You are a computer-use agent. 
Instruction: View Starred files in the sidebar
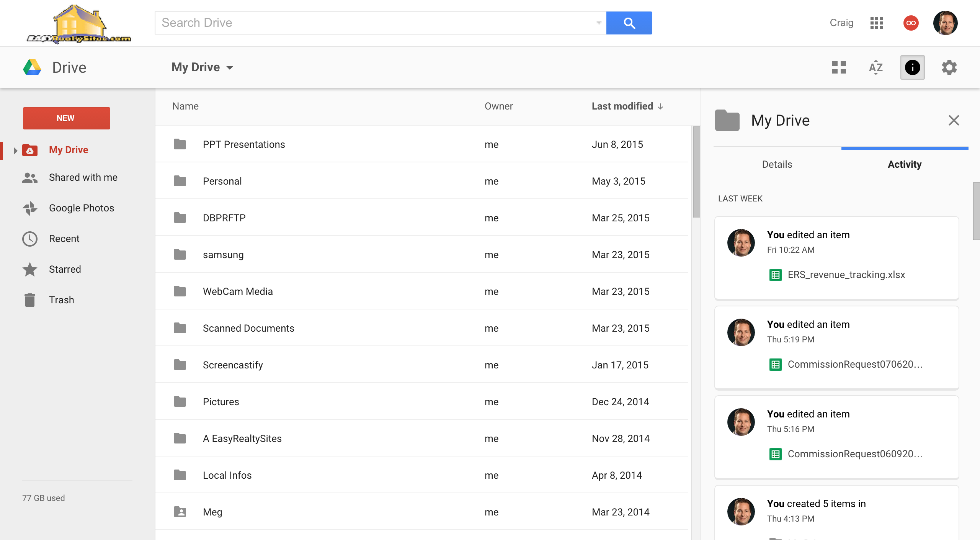(65, 269)
